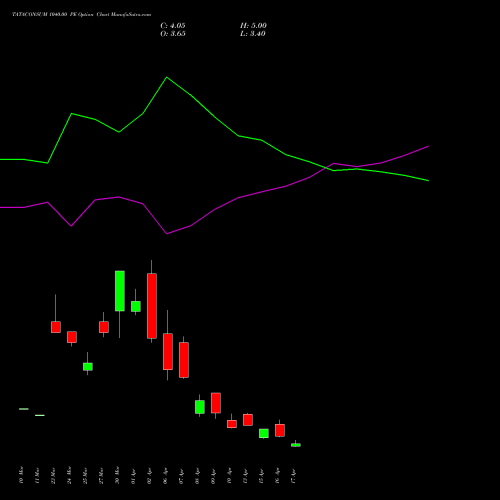Click the lowest trough of the purple indicator line
Screen dimensions: 500x500
[167, 234]
